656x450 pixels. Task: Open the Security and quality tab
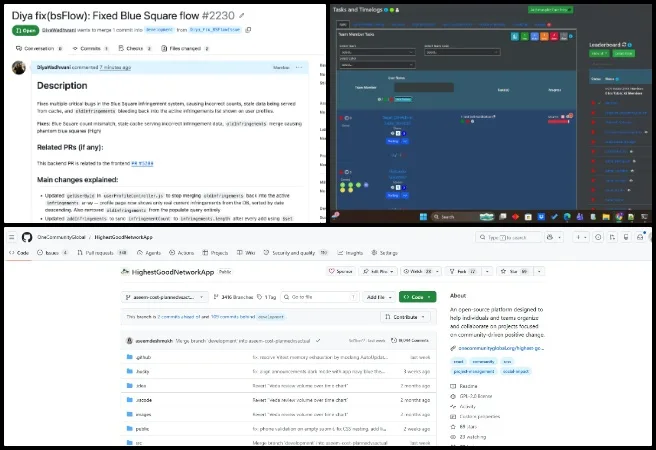[x=295, y=253]
